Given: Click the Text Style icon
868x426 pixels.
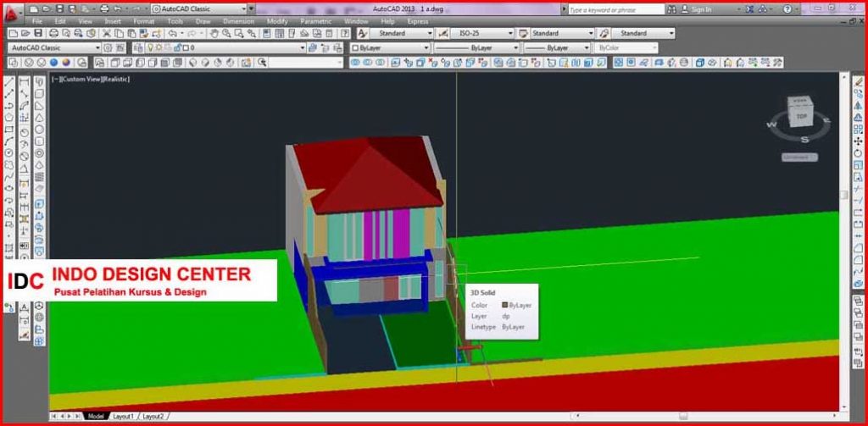Looking at the screenshot, I should (363, 33).
